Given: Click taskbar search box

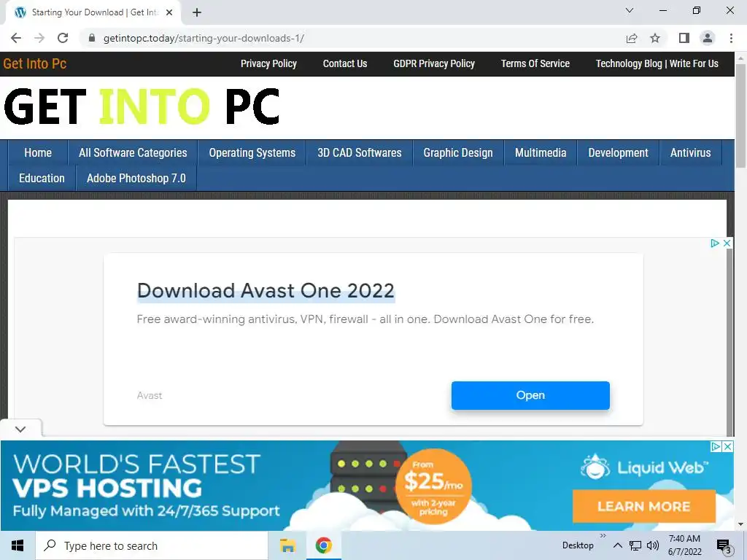Looking at the screenshot, I should (x=152, y=545).
